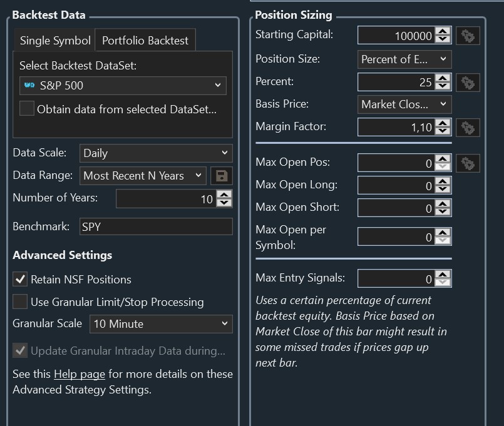Click gear icon beside Max Open Pos
The image size is (504, 426).
click(x=467, y=163)
